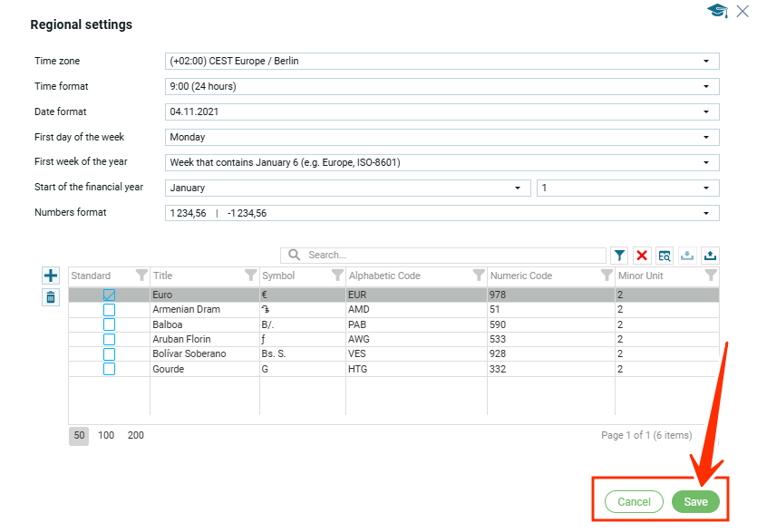Click the Save button
The image size is (757, 532).
point(695,502)
